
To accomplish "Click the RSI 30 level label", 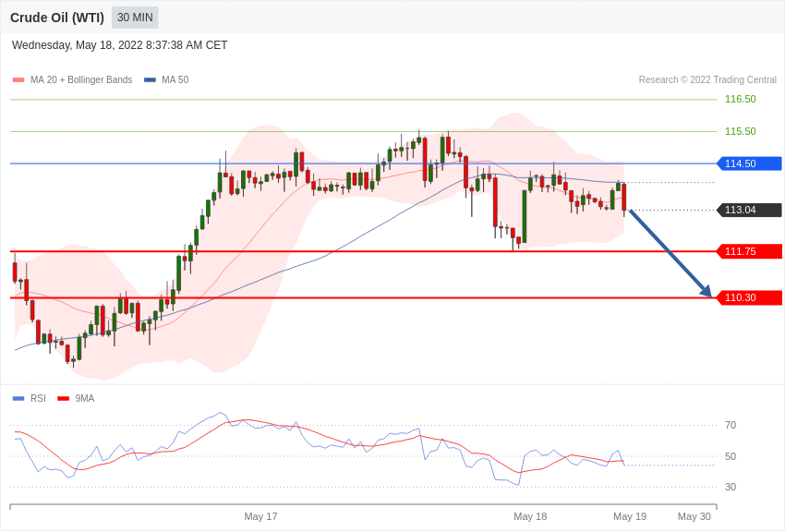I will (x=731, y=487).
